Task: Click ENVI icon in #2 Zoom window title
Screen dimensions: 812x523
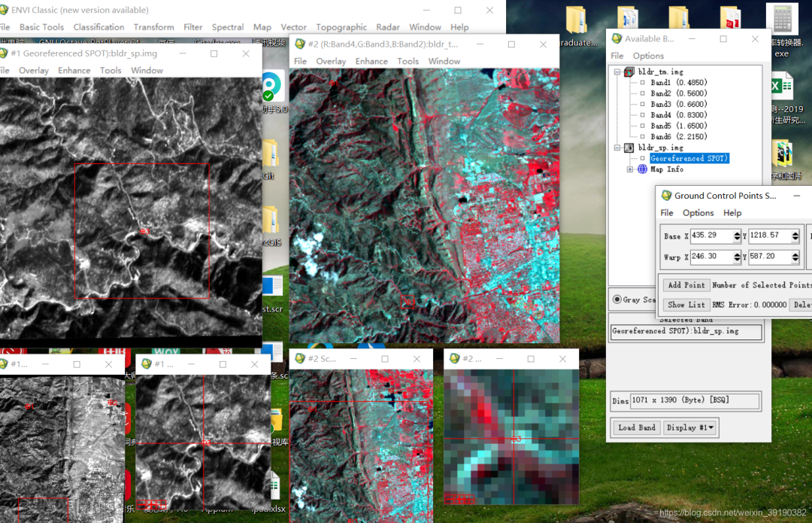Action: (455, 358)
